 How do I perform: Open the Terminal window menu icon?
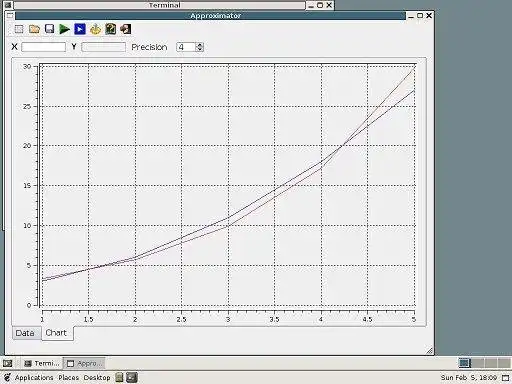point(8,5)
